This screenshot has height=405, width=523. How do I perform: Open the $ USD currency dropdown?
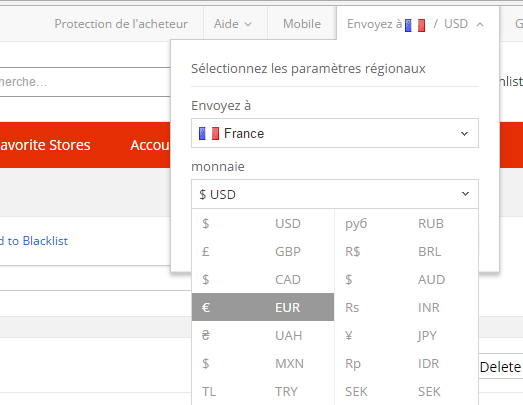[335, 194]
